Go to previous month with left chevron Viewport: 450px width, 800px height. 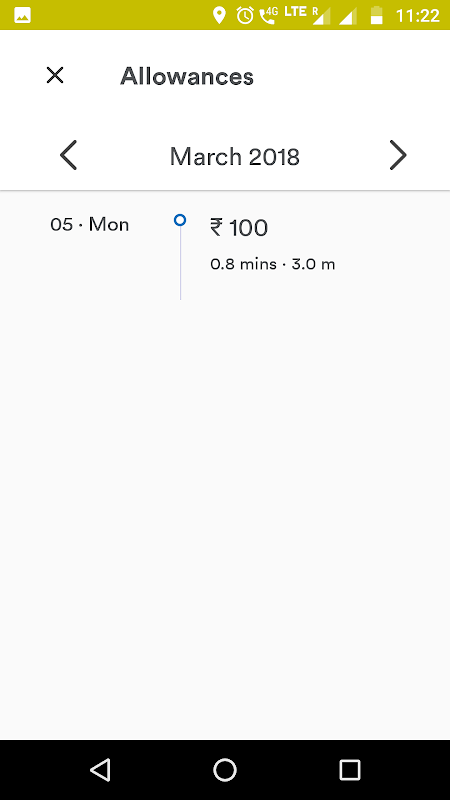68,155
